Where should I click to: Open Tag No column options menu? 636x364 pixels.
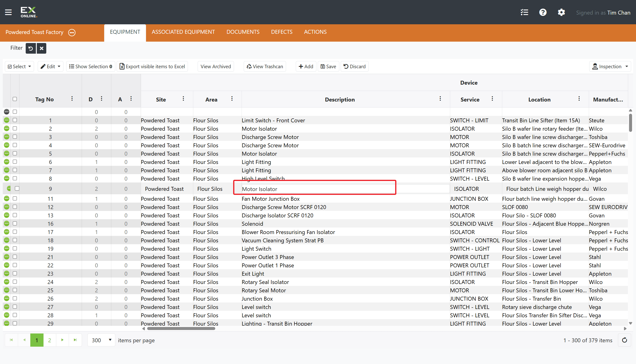pyautogui.click(x=72, y=99)
